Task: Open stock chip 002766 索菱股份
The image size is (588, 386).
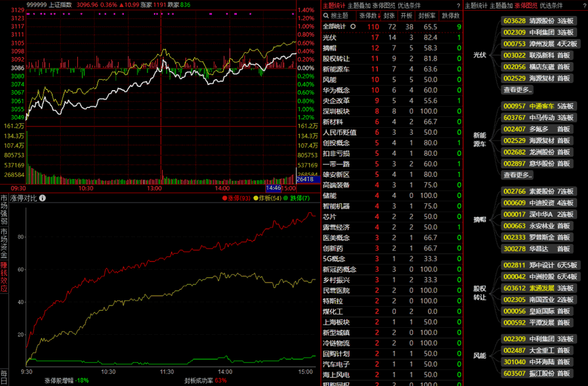Action: (x=538, y=192)
